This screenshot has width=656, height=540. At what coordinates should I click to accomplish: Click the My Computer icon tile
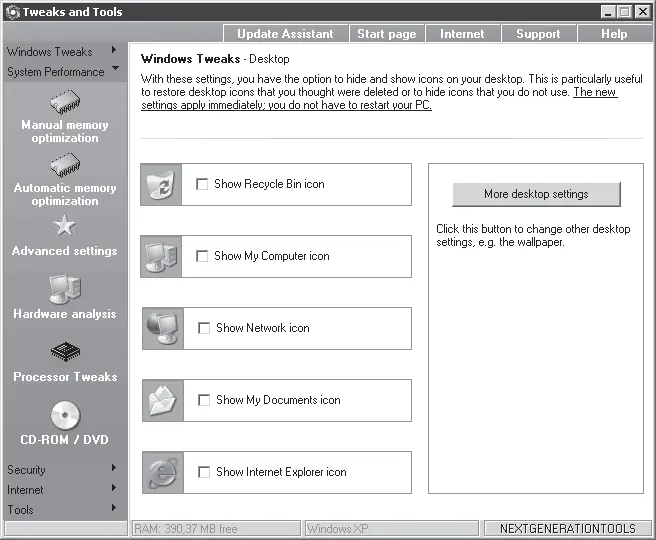coord(161,256)
